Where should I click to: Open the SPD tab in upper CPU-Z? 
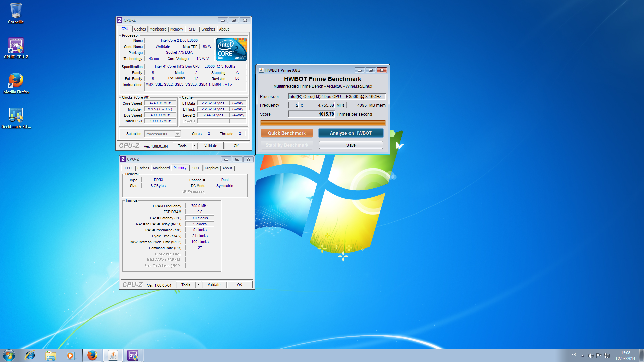pos(192,29)
